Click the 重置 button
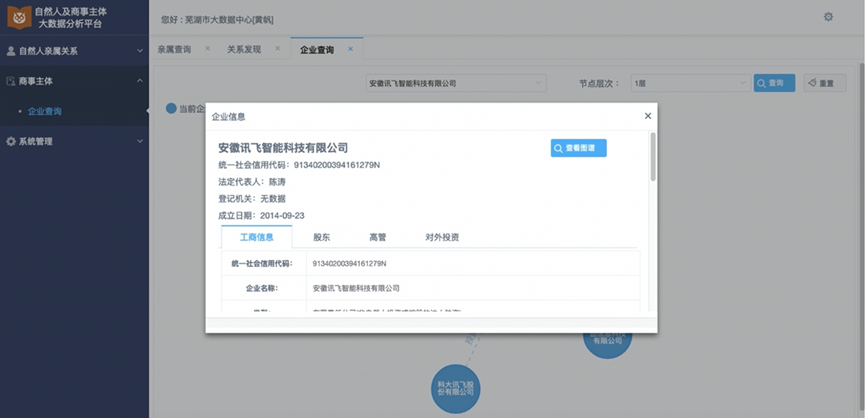This screenshot has height=418, width=865. click(x=825, y=83)
